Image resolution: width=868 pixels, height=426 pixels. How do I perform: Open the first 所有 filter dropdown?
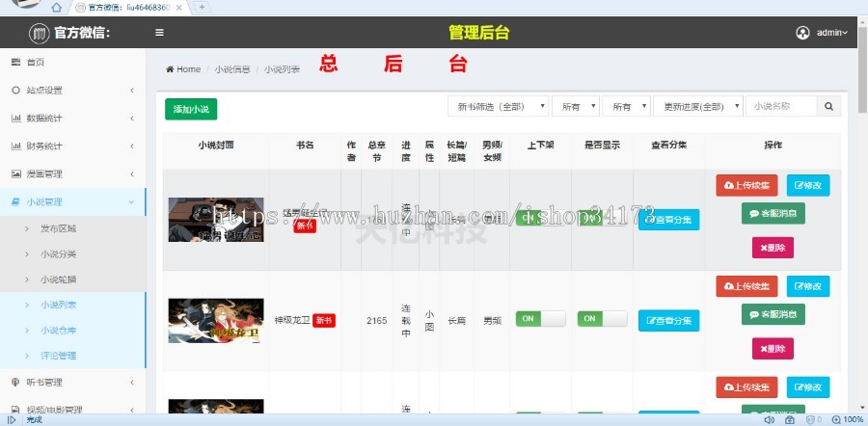[x=576, y=106]
